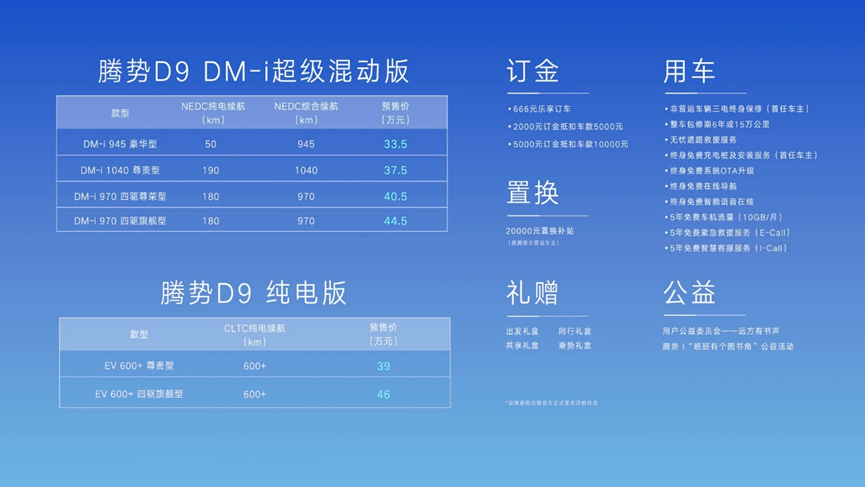Image resolution: width=865 pixels, height=487 pixels.
Task: Select the bullet '终身免费智能语音在线'
Action: (x=709, y=201)
